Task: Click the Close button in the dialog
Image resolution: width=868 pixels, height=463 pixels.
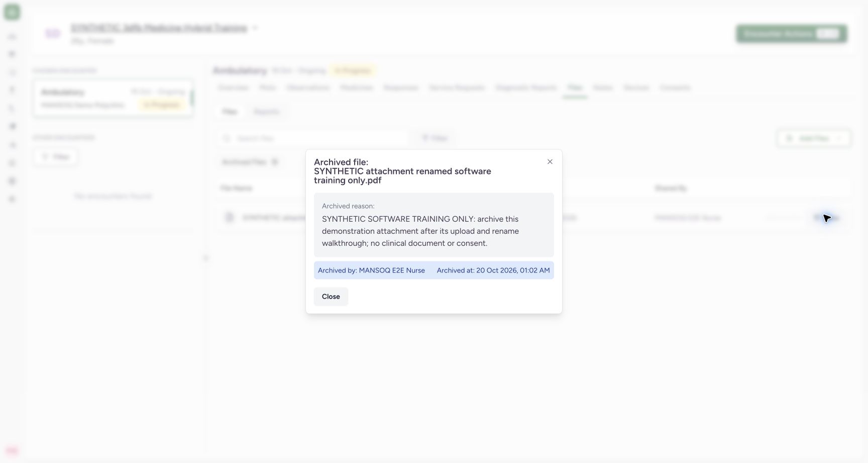Action: [331, 297]
